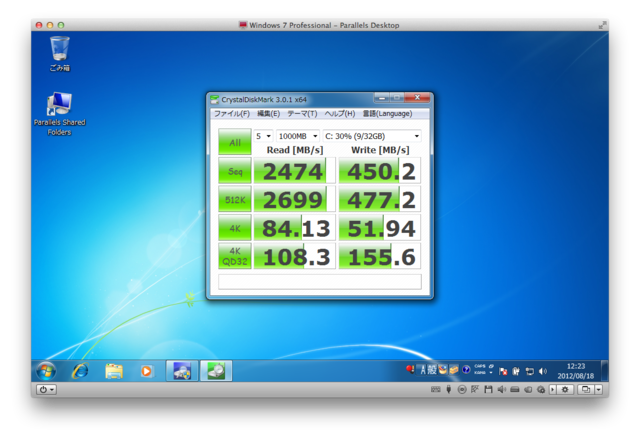Click the IME CAPS indicator in the tray
Viewport: 640px width, 441px height.
coord(480,366)
